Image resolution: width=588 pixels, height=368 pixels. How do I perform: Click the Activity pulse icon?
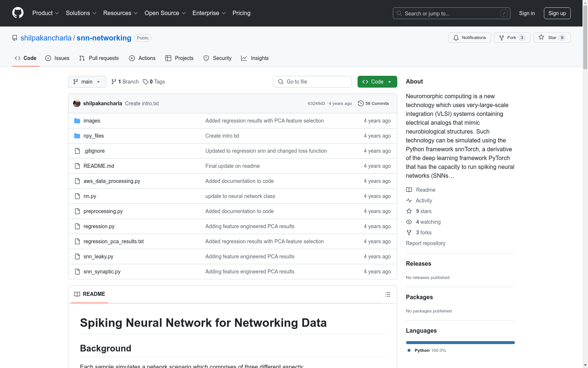409,200
